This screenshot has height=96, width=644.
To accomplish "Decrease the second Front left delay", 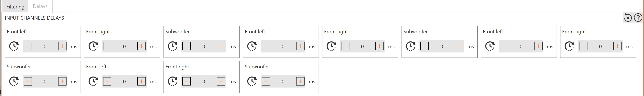I will pyautogui.click(x=266, y=46).
